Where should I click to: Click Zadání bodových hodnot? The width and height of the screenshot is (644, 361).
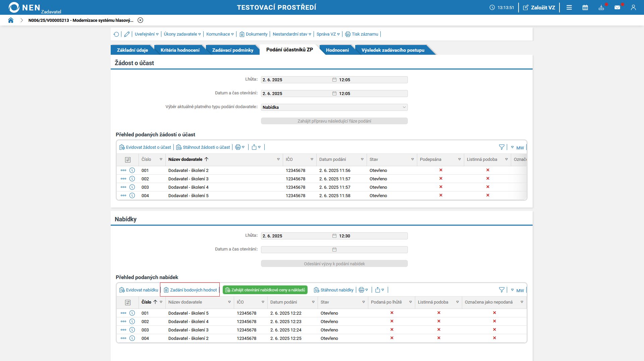point(190,290)
